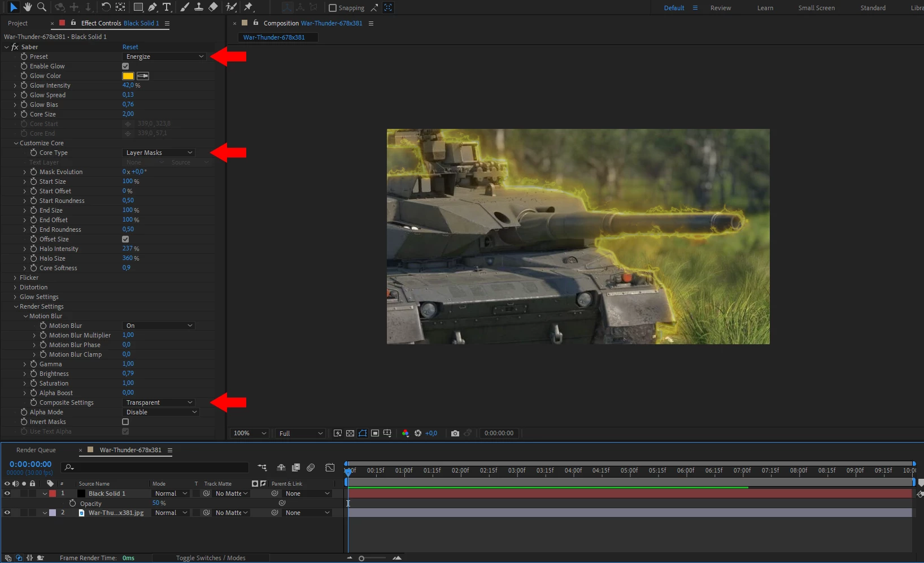Screen dimensions: 924x563
Task: Click the Region of Interest icon
Action: click(x=375, y=434)
